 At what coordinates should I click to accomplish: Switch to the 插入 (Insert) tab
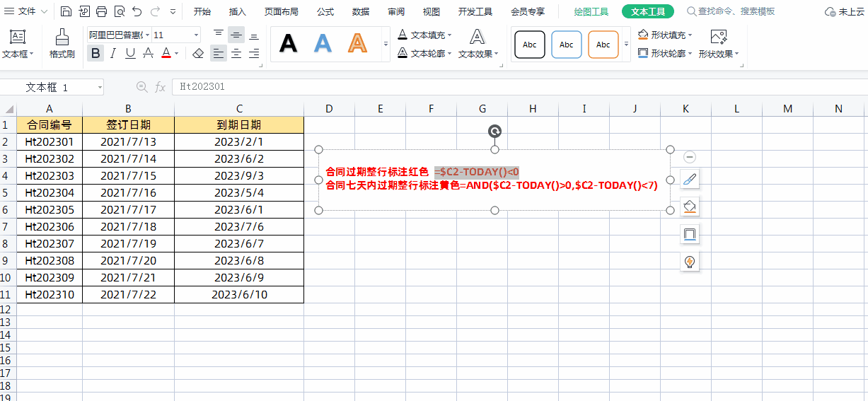[x=238, y=11]
